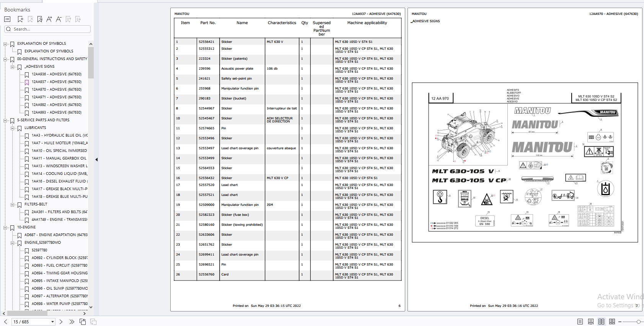Add a new bookmark with the plus icon
Image resolution: width=644 pixels, height=326 pixels.
pos(20,19)
